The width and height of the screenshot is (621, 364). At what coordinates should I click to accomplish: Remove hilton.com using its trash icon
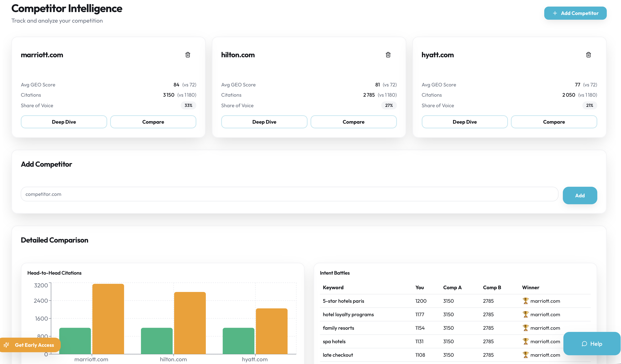(x=388, y=55)
